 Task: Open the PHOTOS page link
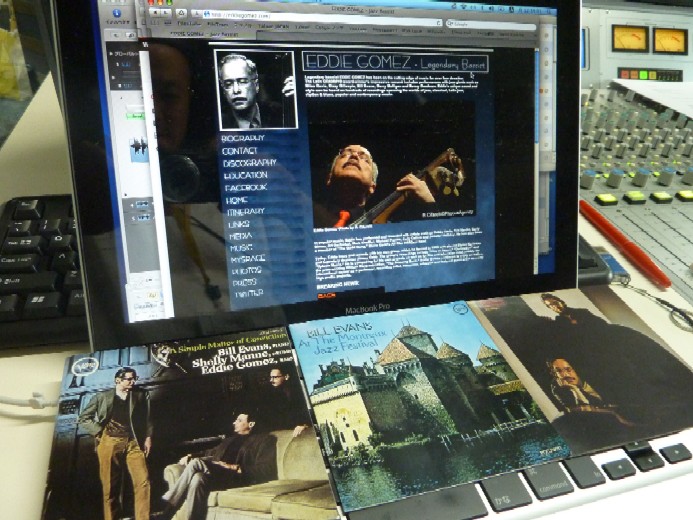pos(247,270)
